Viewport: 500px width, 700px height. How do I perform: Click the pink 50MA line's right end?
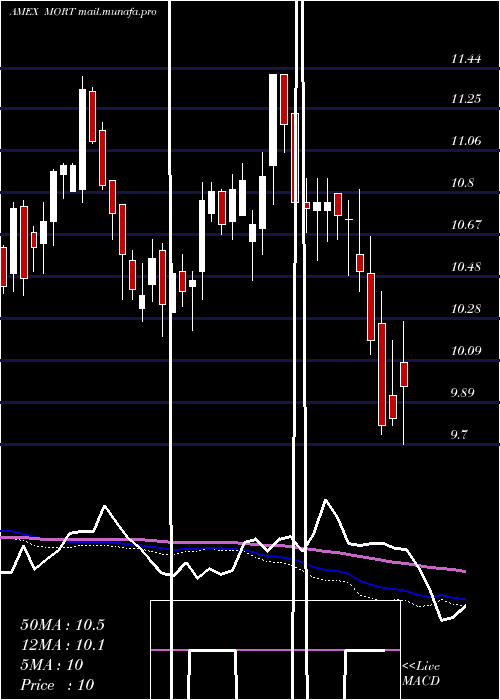[x=464, y=571]
